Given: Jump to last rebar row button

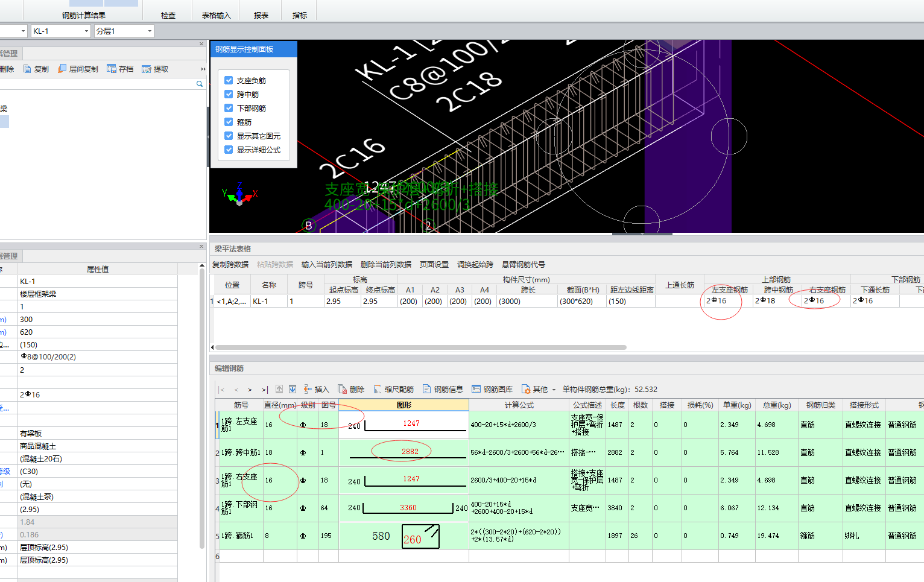Looking at the screenshot, I should pyautogui.click(x=264, y=390).
